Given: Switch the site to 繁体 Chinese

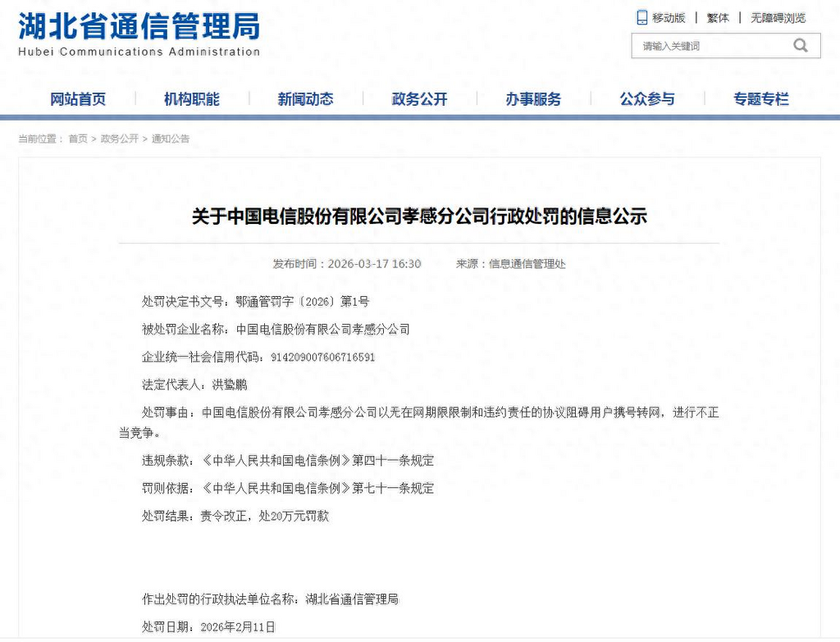Looking at the screenshot, I should tap(718, 18).
